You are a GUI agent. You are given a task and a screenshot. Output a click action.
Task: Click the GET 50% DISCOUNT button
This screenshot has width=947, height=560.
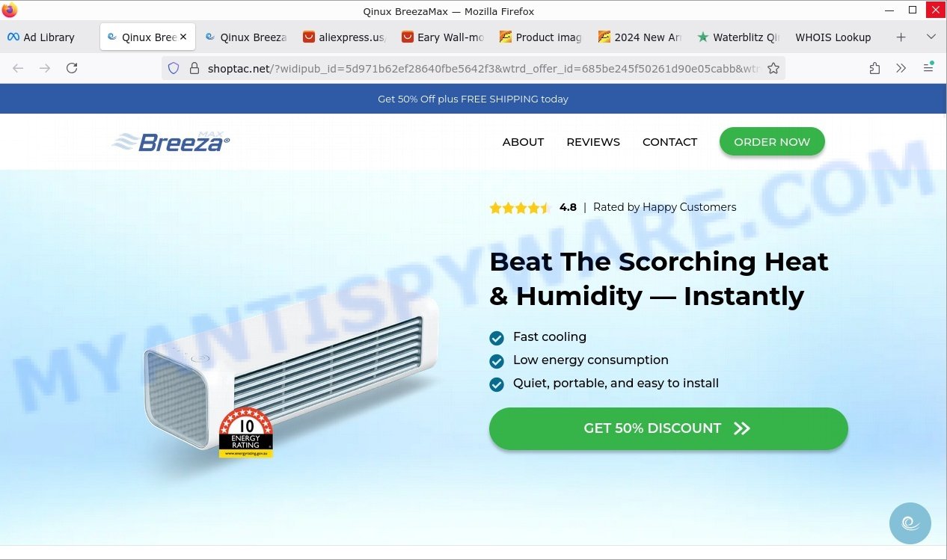[669, 428]
